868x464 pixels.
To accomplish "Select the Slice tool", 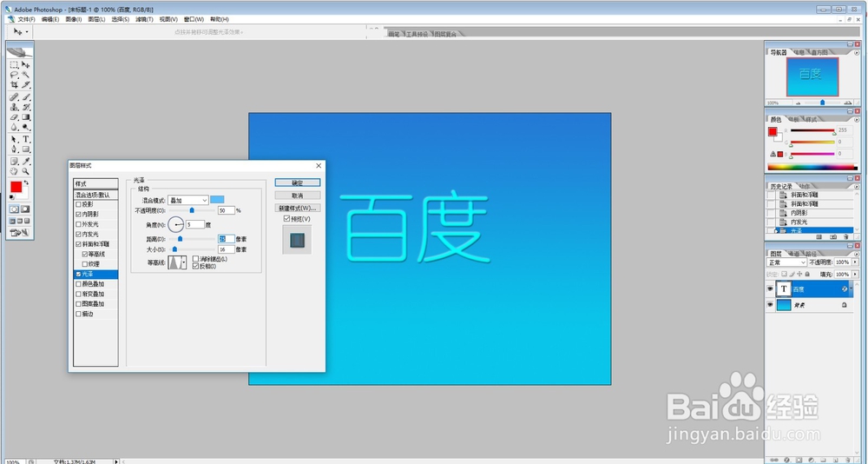I will (25, 85).
